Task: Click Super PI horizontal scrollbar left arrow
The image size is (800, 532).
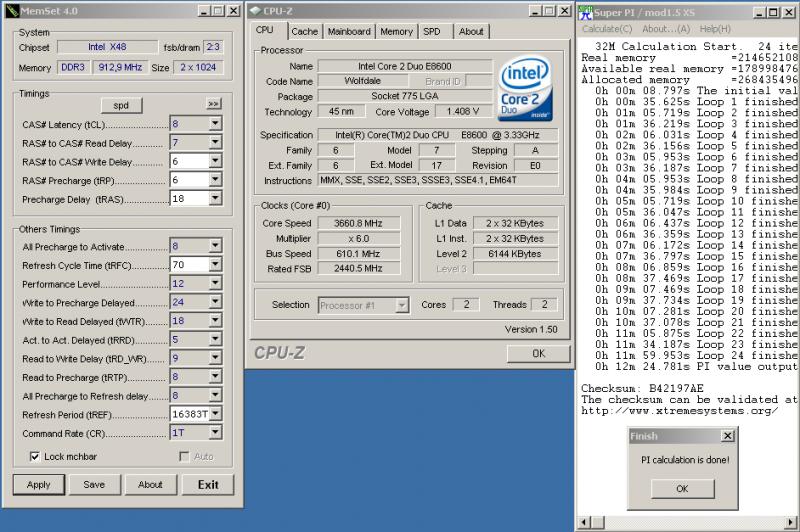Action: 585,522
